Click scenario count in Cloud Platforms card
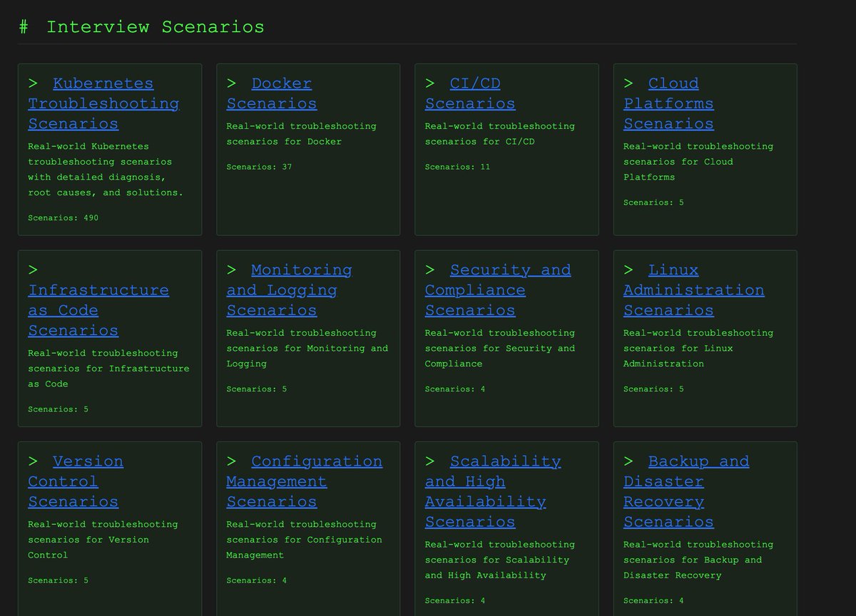The height and width of the screenshot is (616, 856). tap(653, 202)
